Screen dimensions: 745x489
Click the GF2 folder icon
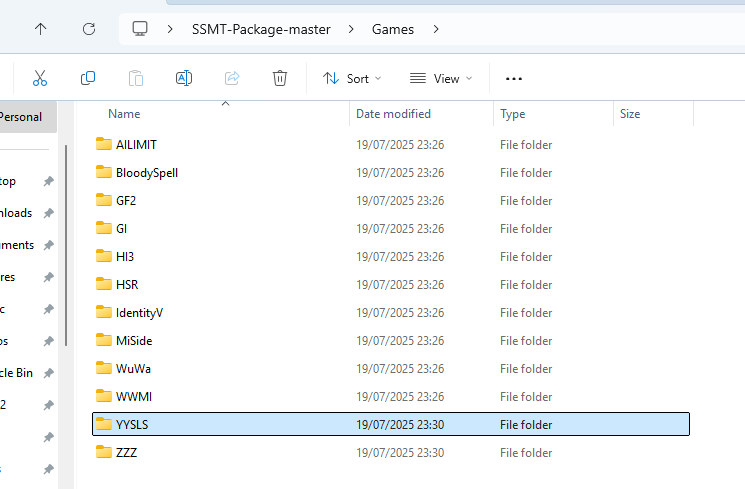104,200
